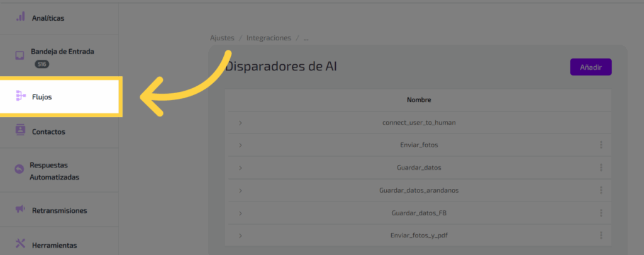Image resolution: width=644 pixels, height=255 pixels.
Task: Click the Analíticas bar chart icon
Action: pyautogui.click(x=20, y=18)
